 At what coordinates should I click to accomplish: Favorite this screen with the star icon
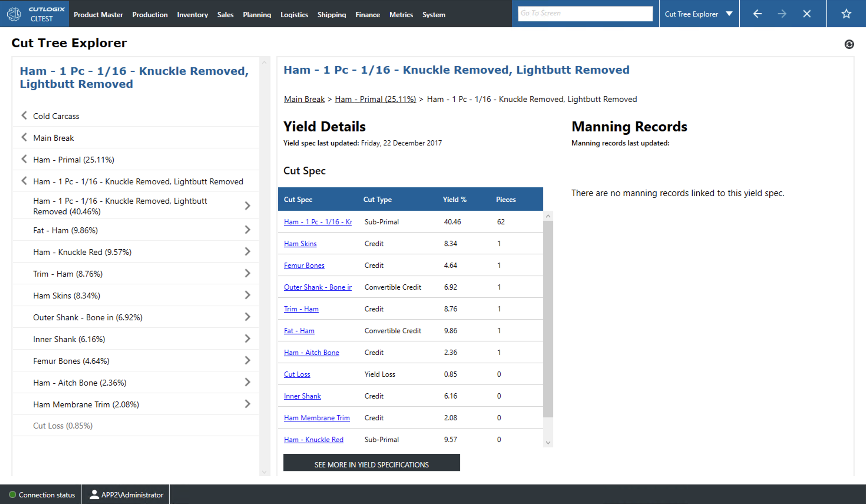[846, 14]
